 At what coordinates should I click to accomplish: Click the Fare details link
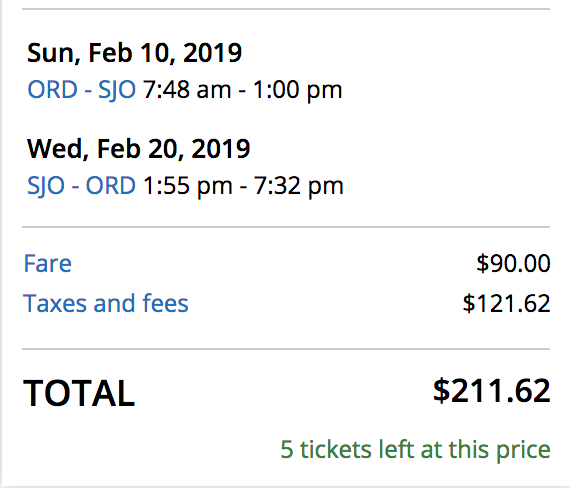pos(48,263)
